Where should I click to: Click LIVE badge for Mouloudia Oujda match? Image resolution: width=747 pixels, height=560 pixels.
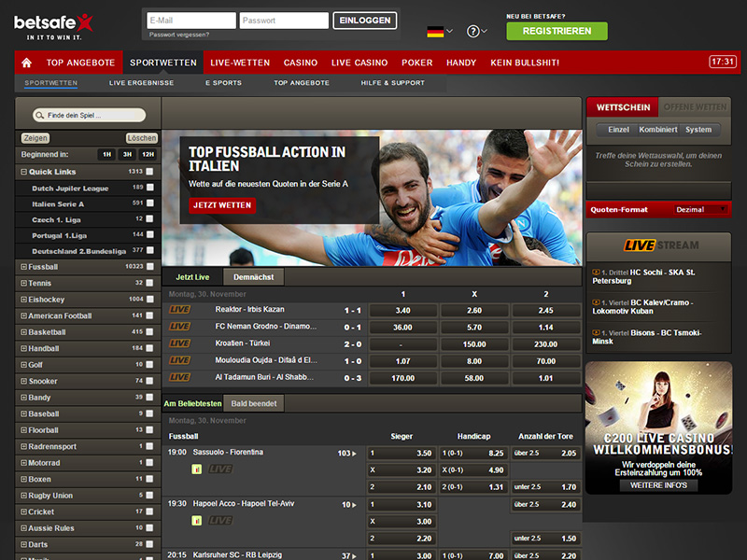tap(179, 360)
